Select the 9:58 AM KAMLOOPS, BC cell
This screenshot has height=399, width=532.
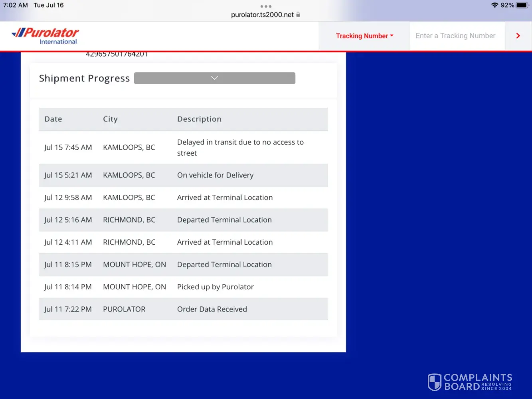(129, 198)
